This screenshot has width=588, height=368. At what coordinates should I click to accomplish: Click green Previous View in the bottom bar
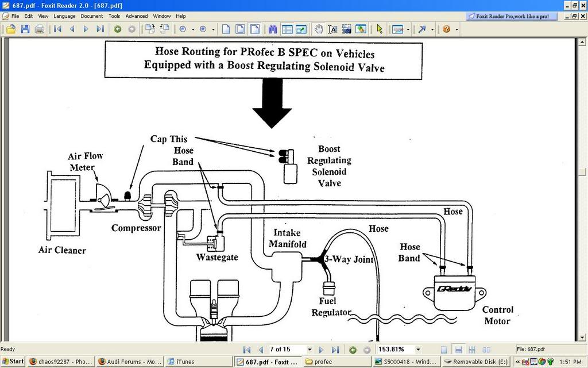[353, 350]
